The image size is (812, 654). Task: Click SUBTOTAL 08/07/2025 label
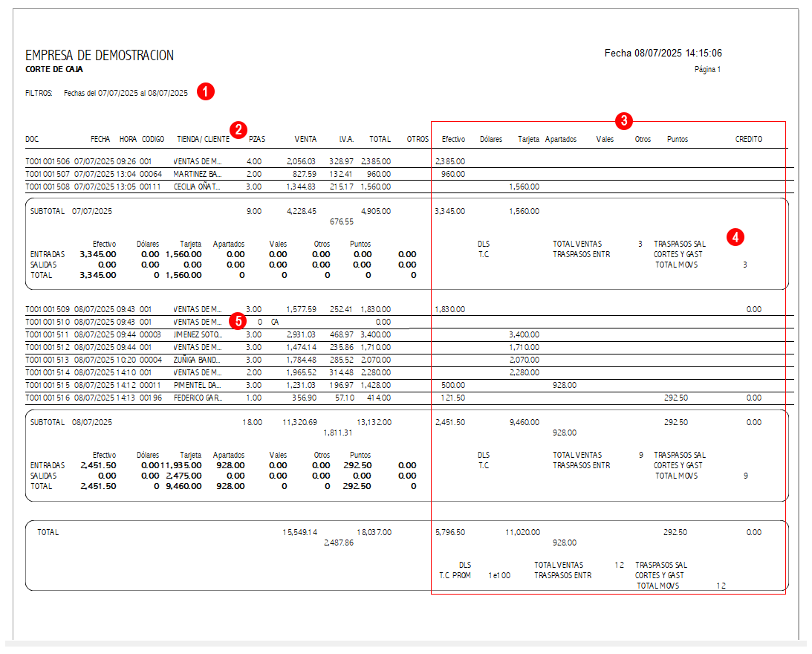71,422
